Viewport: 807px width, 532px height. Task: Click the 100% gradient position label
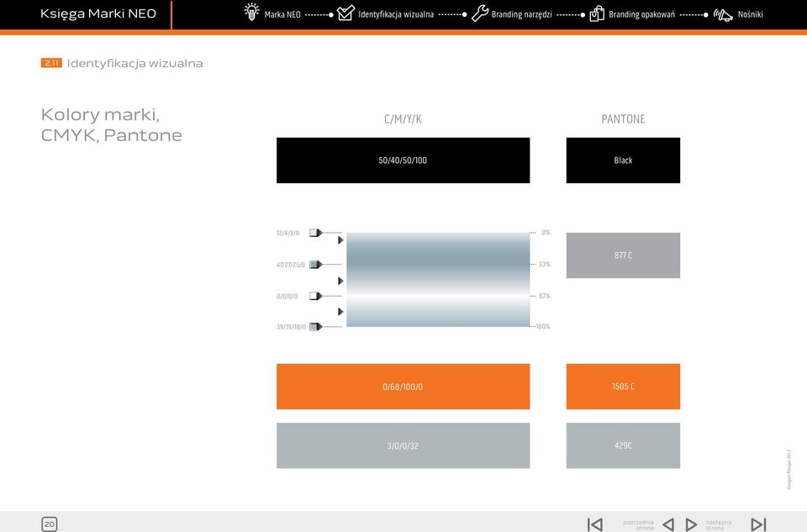543,327
